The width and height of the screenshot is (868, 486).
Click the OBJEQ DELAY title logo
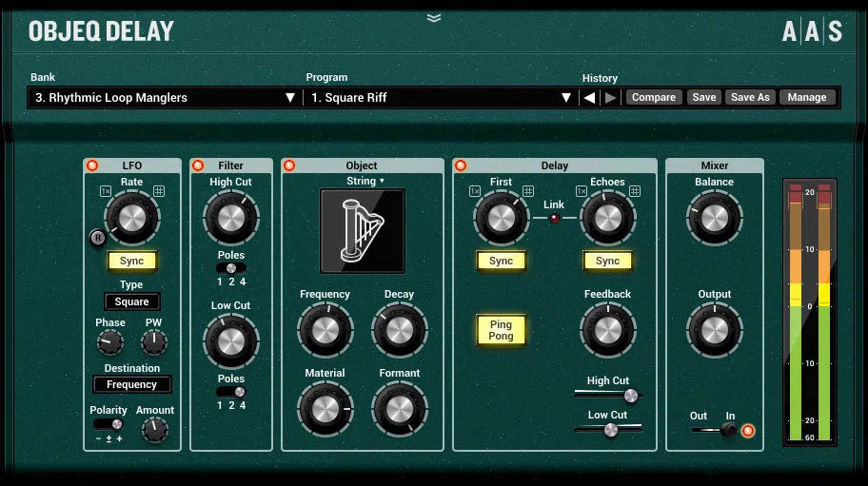[101, 31]
